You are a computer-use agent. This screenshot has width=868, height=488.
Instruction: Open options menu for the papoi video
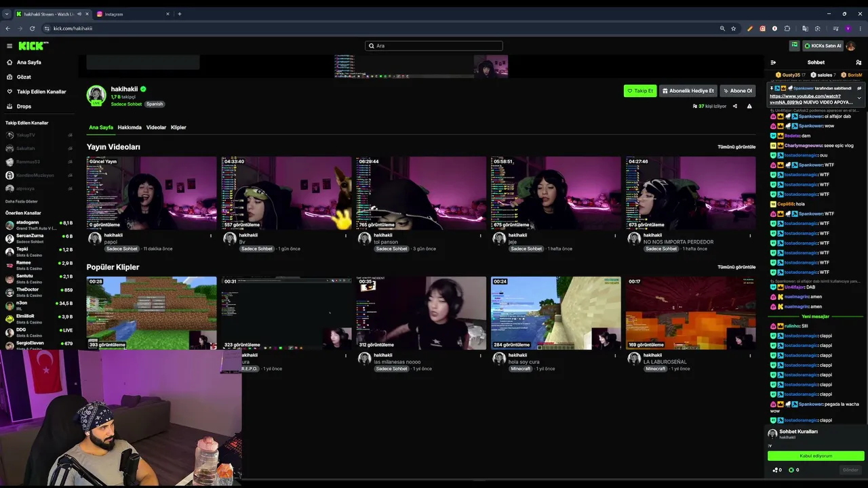pos(210,236)
